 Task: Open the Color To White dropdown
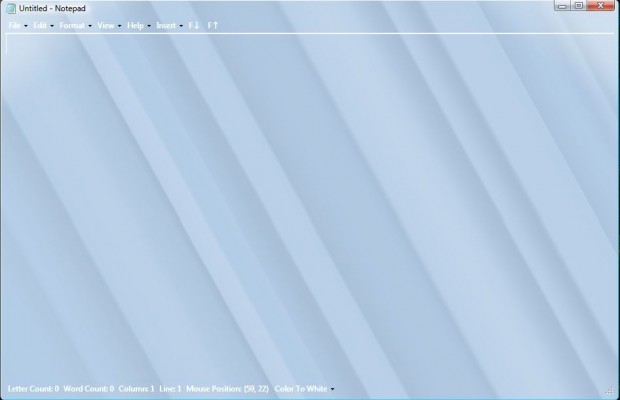pyautogui.click(x=305, y=388)
